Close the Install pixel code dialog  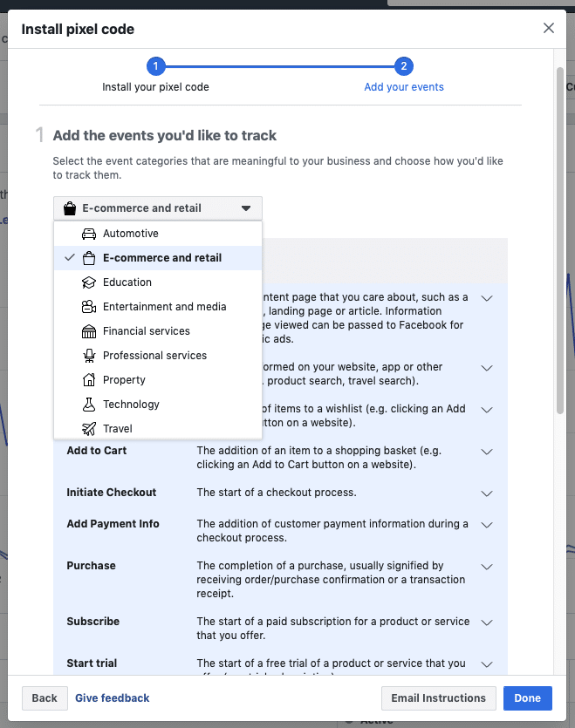pos(549,28)
